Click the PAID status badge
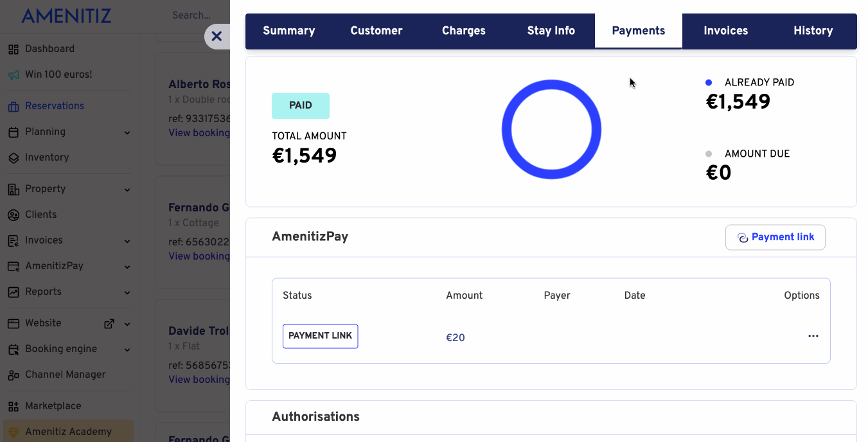This screenshot has width=868, height=442. 301,105
